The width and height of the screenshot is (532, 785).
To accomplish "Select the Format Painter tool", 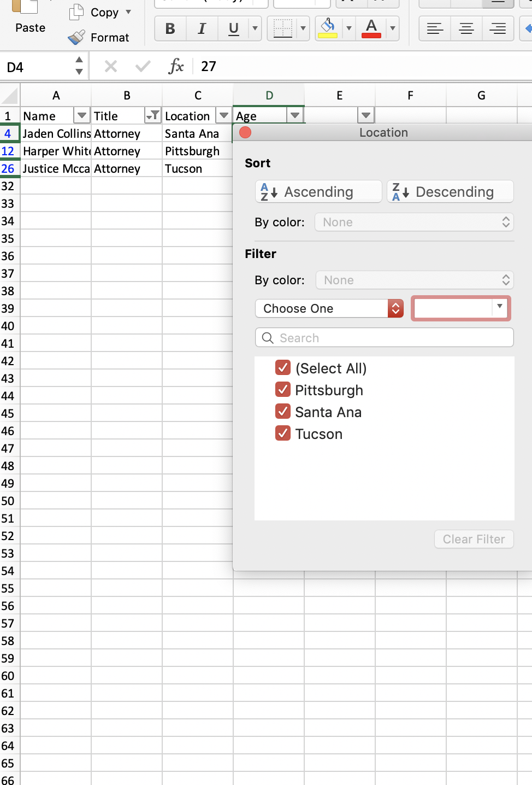I will click(x=76, y=38).
